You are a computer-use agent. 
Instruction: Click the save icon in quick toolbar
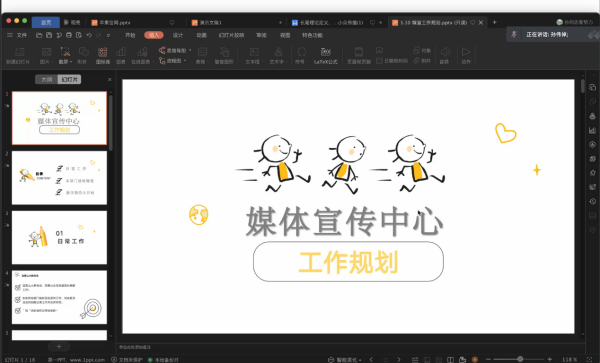coord(49,35)
